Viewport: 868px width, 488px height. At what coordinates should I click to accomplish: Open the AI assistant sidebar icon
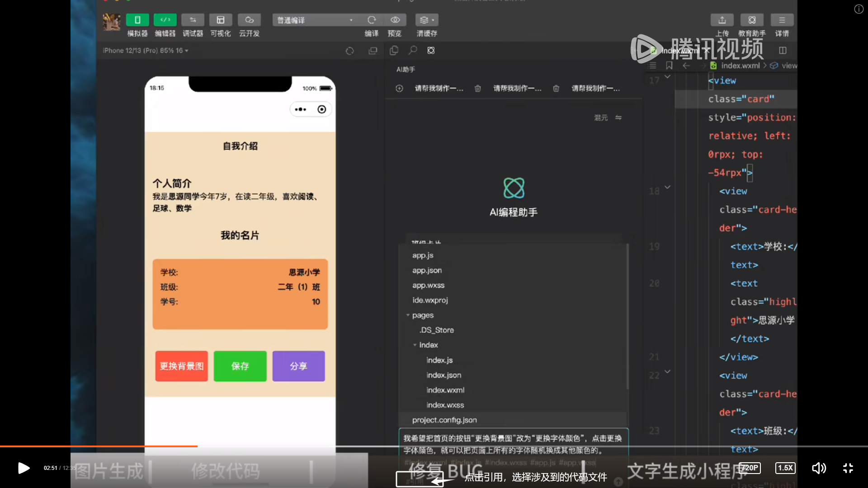431,50
